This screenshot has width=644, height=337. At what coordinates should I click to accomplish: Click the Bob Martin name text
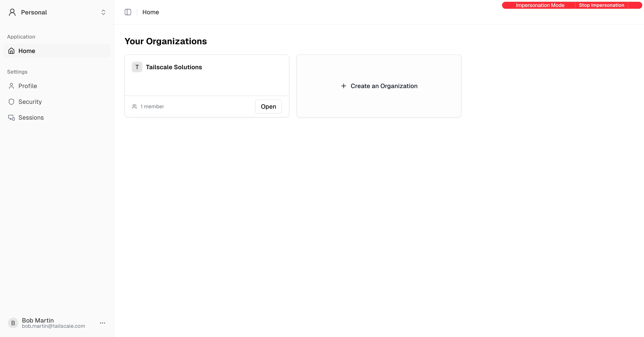38,320
